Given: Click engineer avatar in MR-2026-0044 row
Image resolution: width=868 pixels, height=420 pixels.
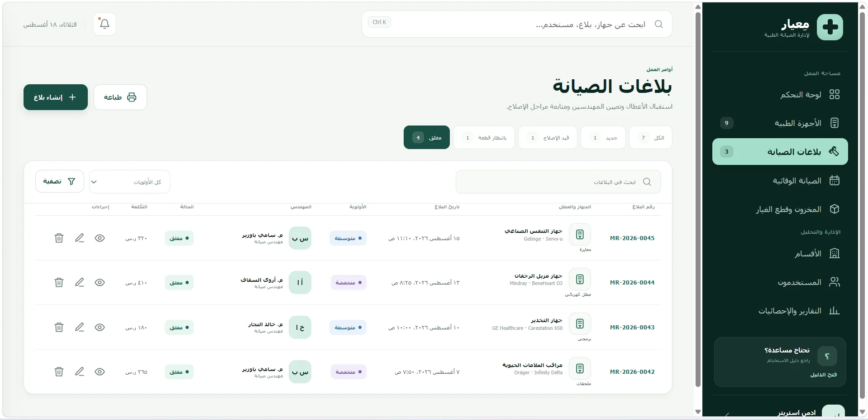Looking at the screenshot, I should click(x=300, y=282).
